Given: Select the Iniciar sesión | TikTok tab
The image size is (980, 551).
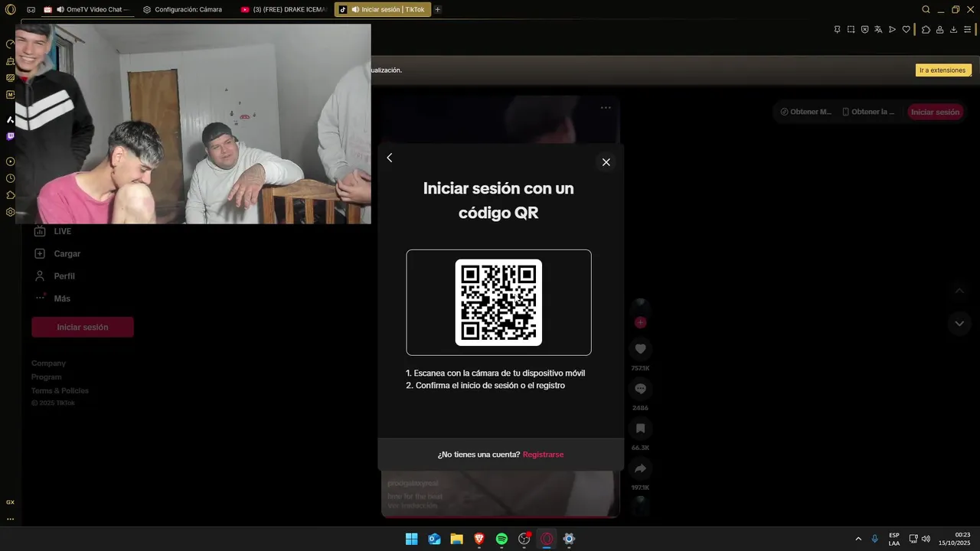Looking at the screenshot, I should [382, 9].
